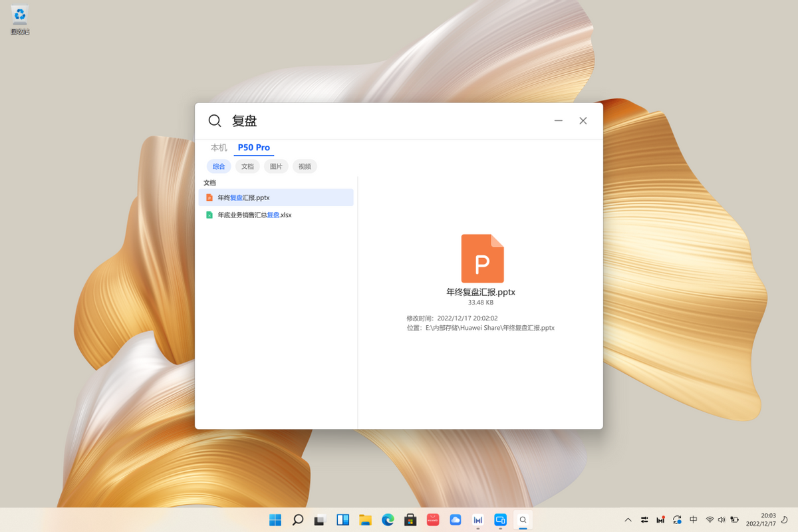Image resolution: width=798 pixels, height=532 pixels.
Task: Open the Widgets panel from the taskbar
Action: 342,520
